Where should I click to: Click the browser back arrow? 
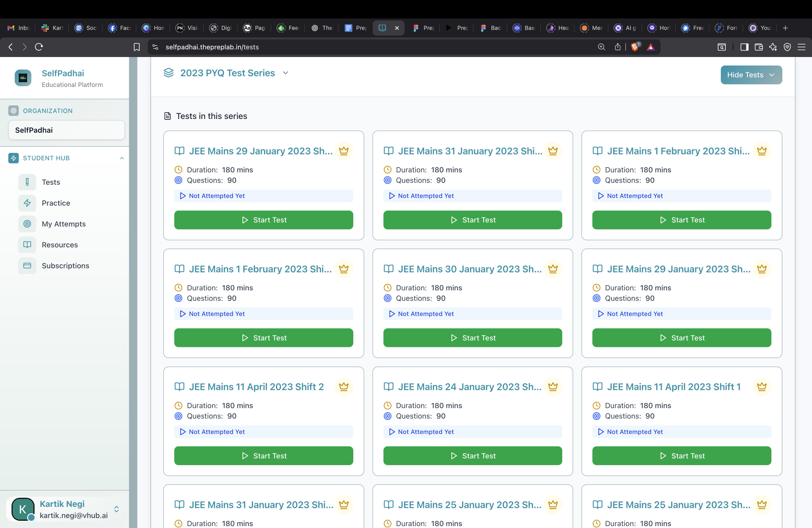tap(11, 47)
